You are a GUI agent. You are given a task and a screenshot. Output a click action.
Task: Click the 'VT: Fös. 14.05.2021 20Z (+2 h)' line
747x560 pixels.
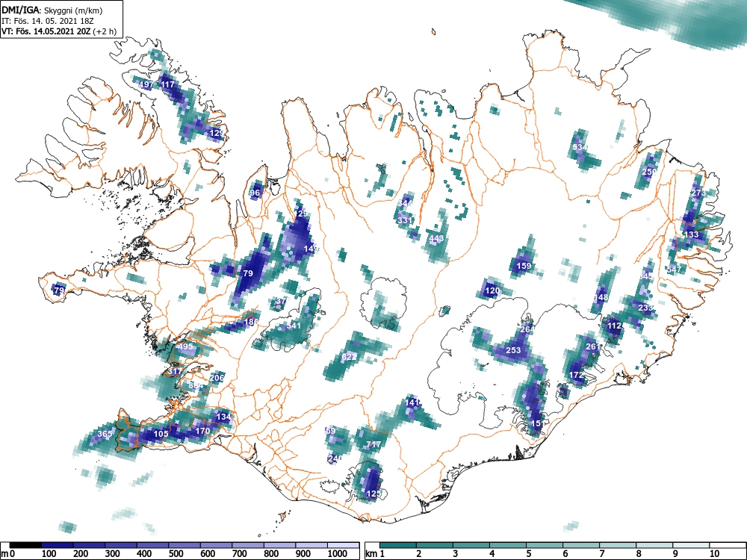click(x=58, y=31)
